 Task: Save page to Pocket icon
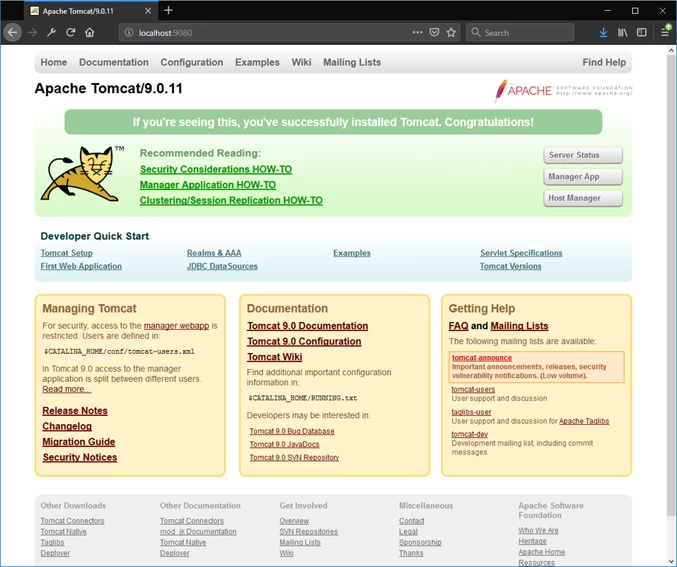click(434, 32)
